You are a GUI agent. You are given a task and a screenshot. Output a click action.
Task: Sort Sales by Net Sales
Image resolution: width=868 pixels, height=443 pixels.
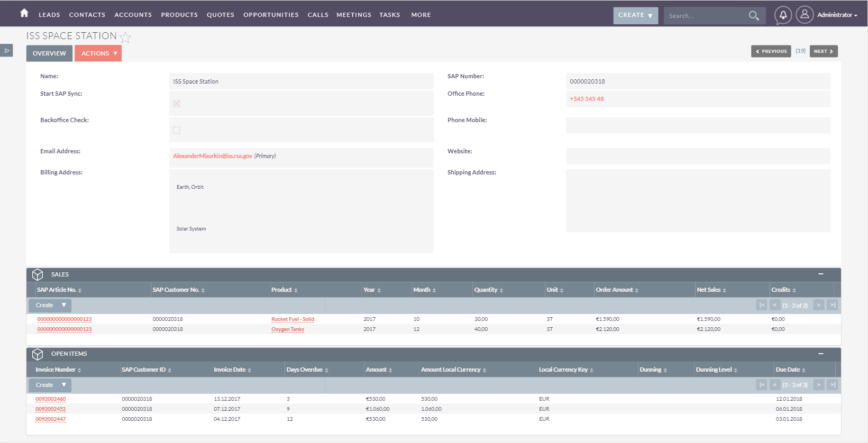coord(711,290)
